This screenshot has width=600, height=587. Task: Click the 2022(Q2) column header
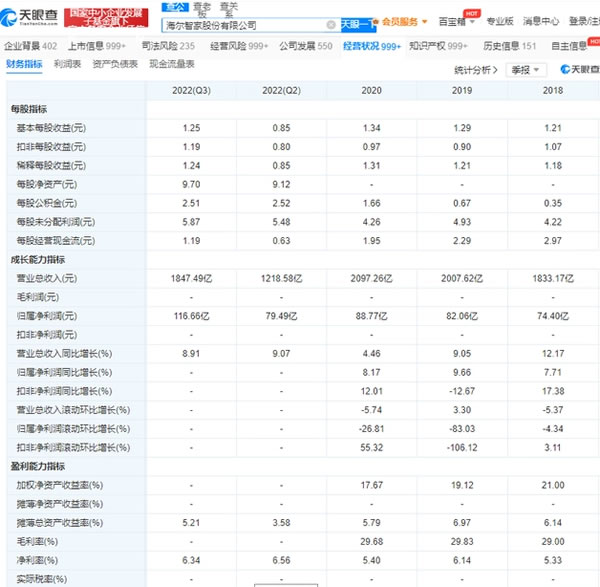pyautogui.click(x=281, y=91)
